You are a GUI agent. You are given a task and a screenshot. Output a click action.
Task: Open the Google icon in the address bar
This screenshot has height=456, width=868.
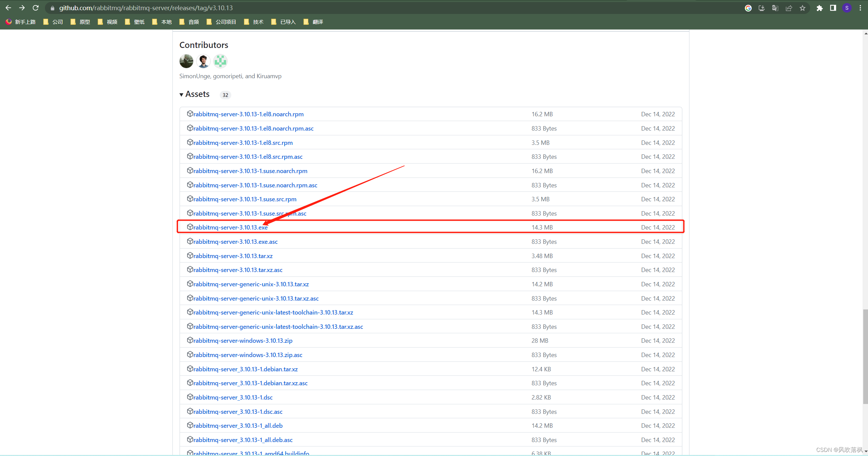tap(748, 8)
